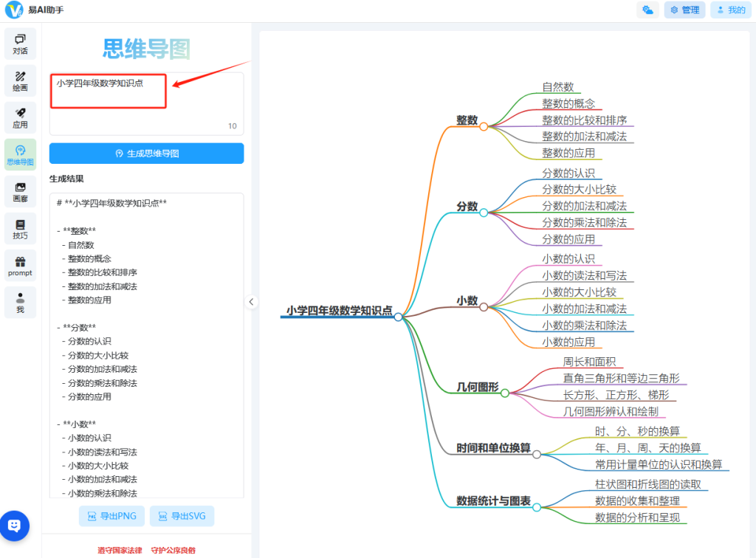
Task: Select the 绘画 drawing sidebar icon
Action: click(x=20, y=80)
